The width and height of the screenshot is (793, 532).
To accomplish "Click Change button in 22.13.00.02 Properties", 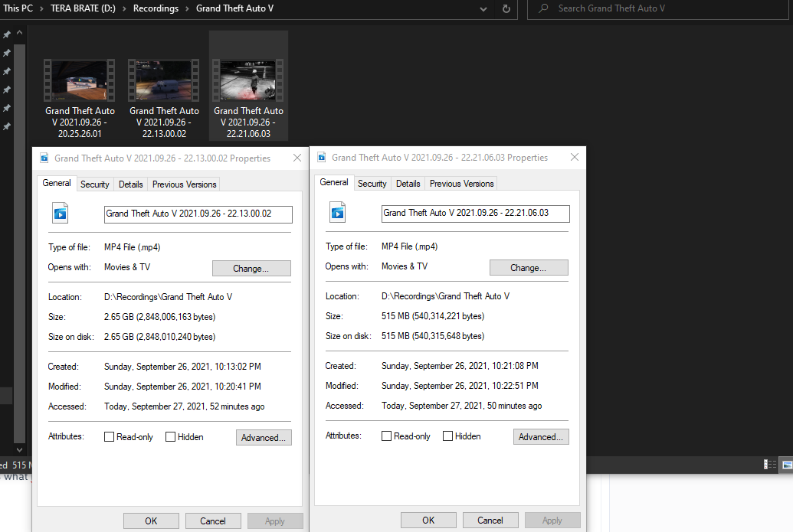I will click(251, 268).
